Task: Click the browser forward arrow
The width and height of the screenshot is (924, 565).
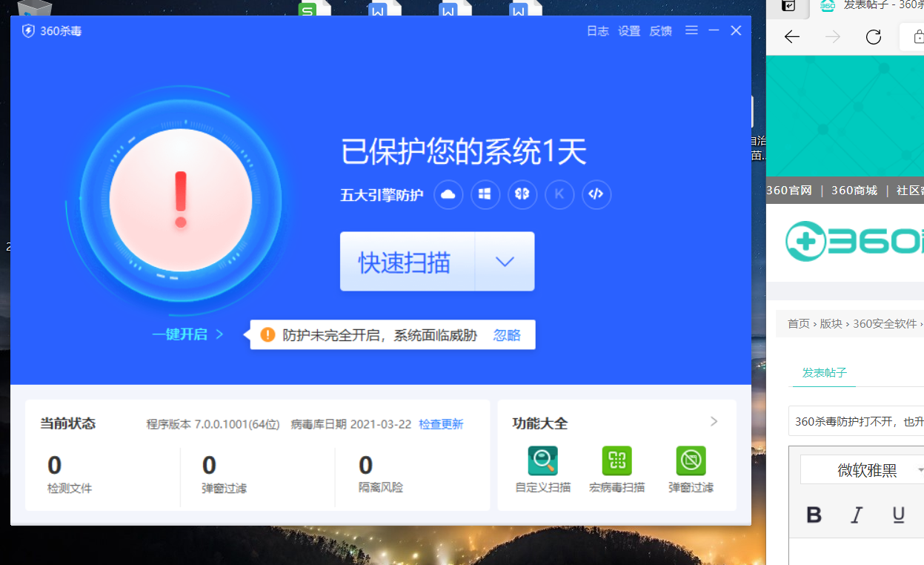Action: [x=833, y=37]
